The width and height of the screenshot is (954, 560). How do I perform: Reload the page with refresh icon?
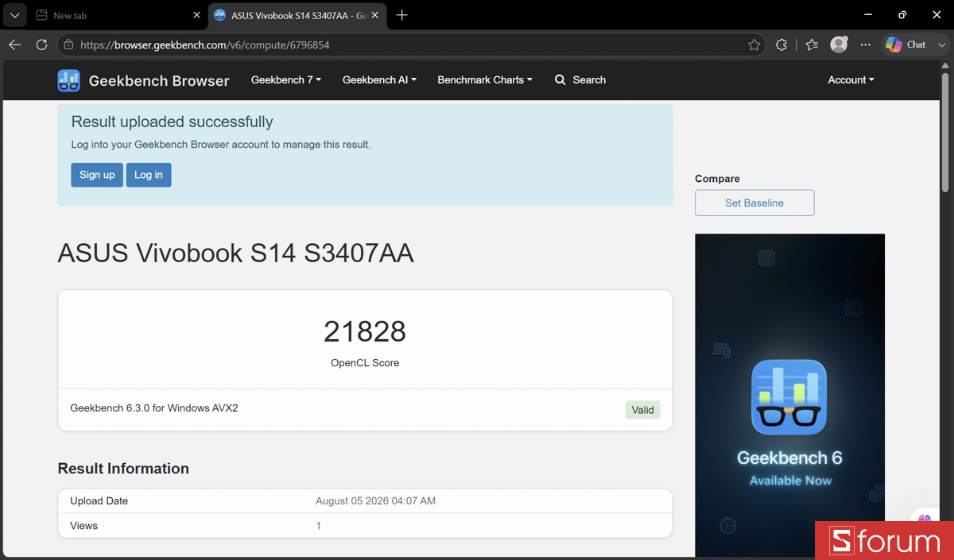point(41,45)
